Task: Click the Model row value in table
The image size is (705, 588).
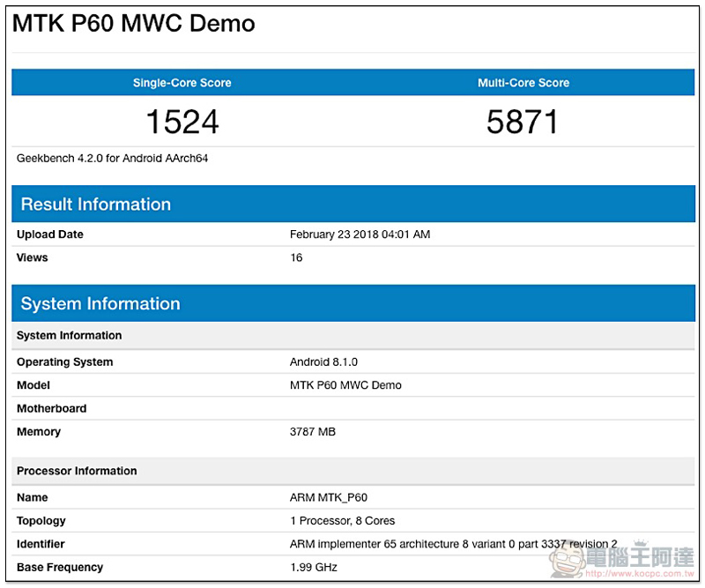Action: click(345, 385)
